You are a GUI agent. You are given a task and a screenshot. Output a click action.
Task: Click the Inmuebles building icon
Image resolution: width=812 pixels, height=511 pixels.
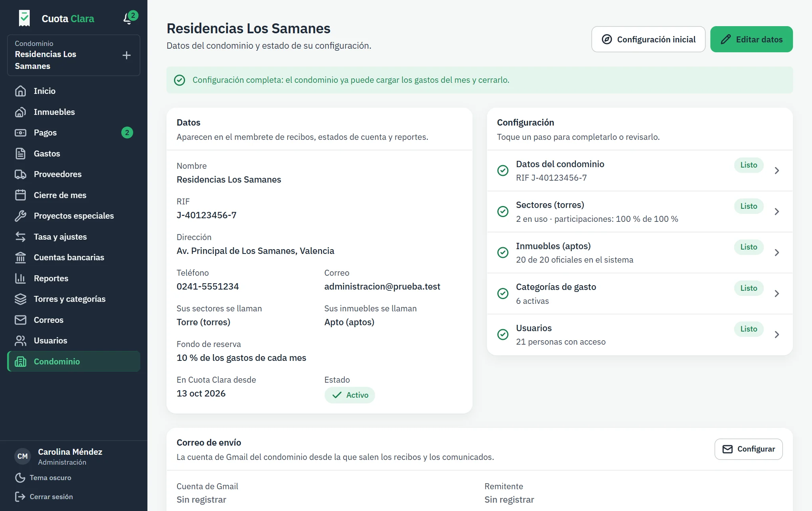tap(20, 112)
